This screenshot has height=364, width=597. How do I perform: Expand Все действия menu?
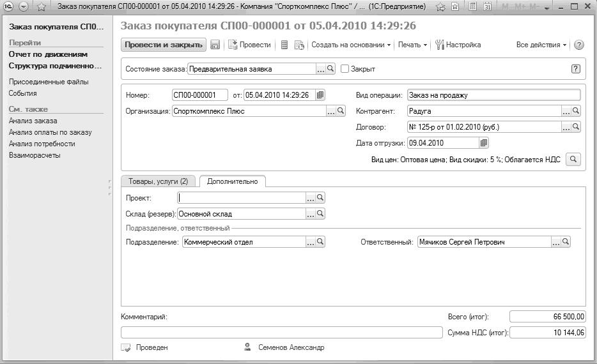(541, 45)
